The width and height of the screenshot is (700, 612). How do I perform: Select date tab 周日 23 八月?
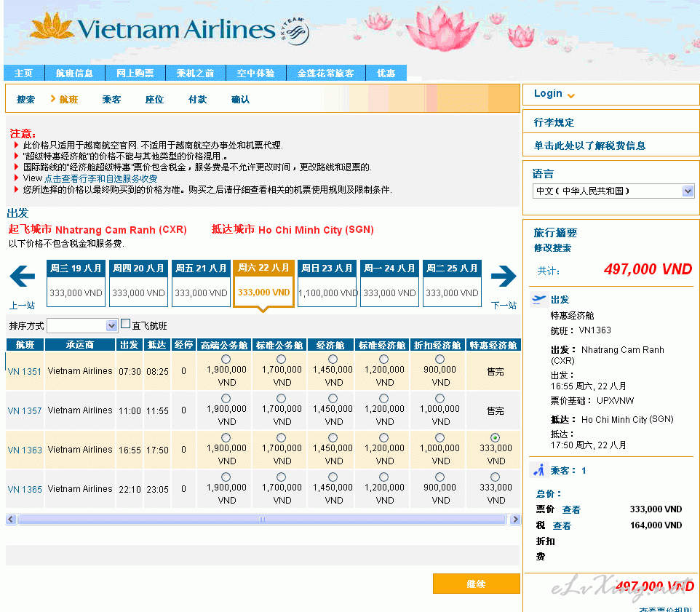tap(327, 284)
